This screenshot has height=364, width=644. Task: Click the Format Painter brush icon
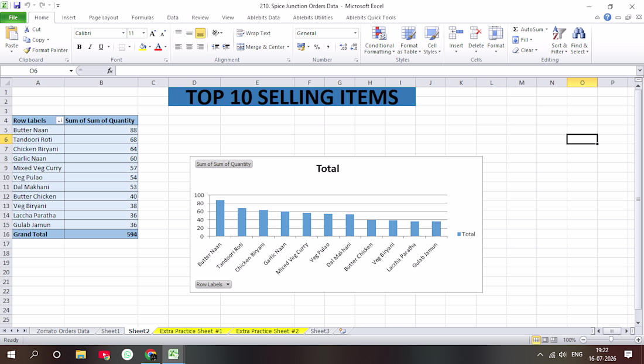pos(27,50)
